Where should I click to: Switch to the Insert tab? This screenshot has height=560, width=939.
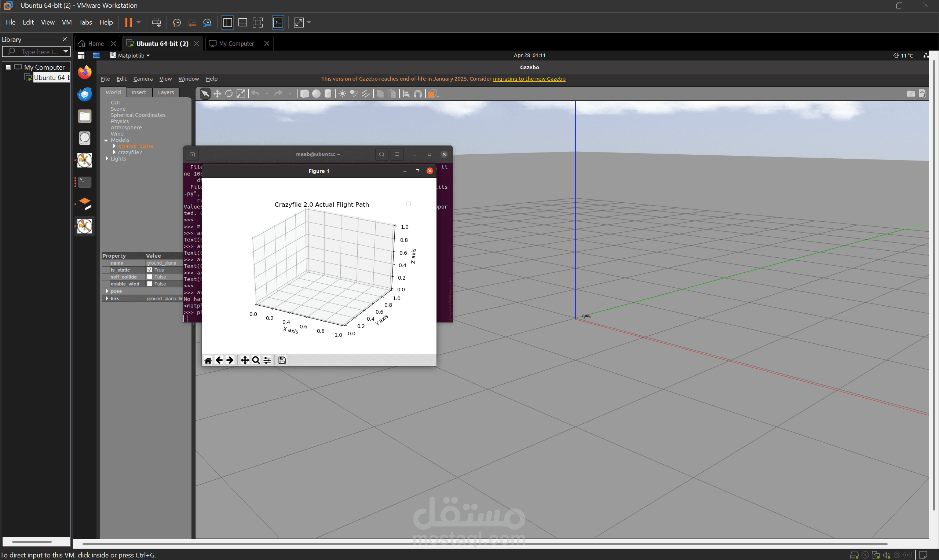click(139, 92)
